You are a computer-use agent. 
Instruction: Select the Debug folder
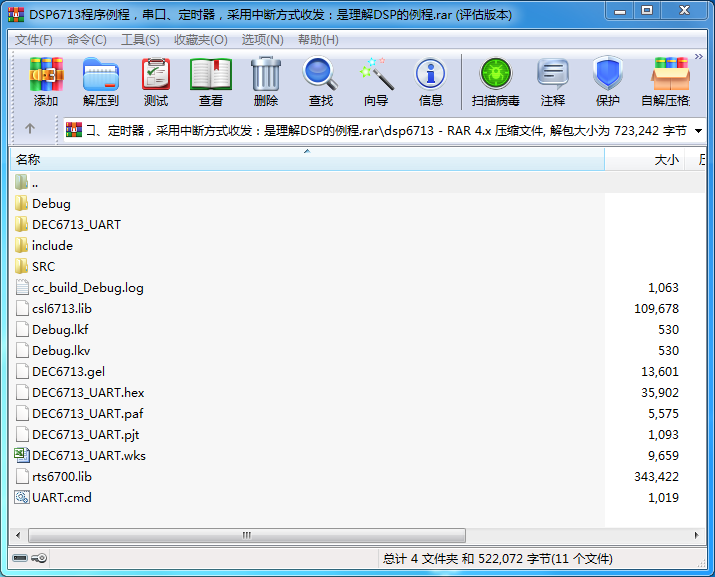42,203
